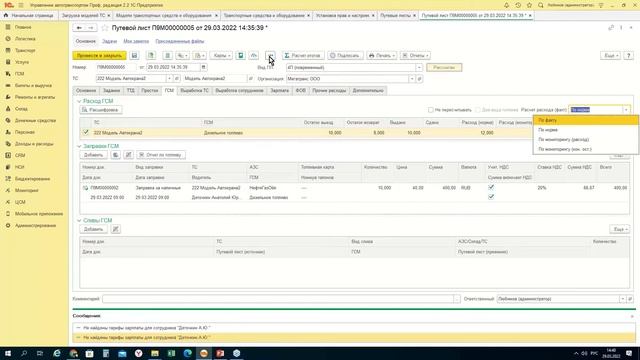
Task: Open the hamburger main menu icon
Action: (21, 5)
